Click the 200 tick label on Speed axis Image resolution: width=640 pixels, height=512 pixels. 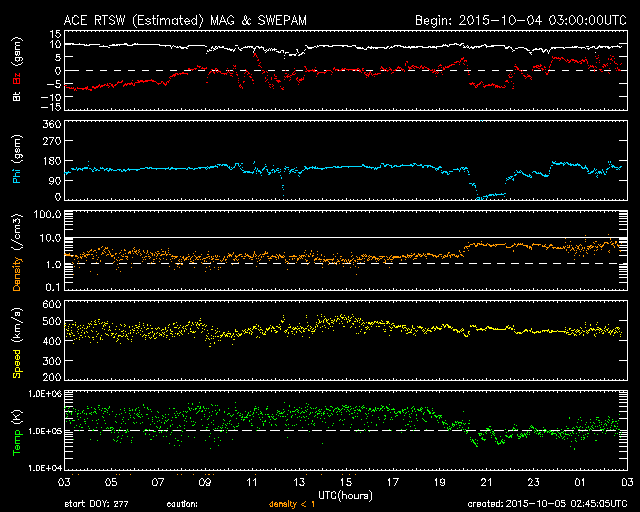pos(52,376)
